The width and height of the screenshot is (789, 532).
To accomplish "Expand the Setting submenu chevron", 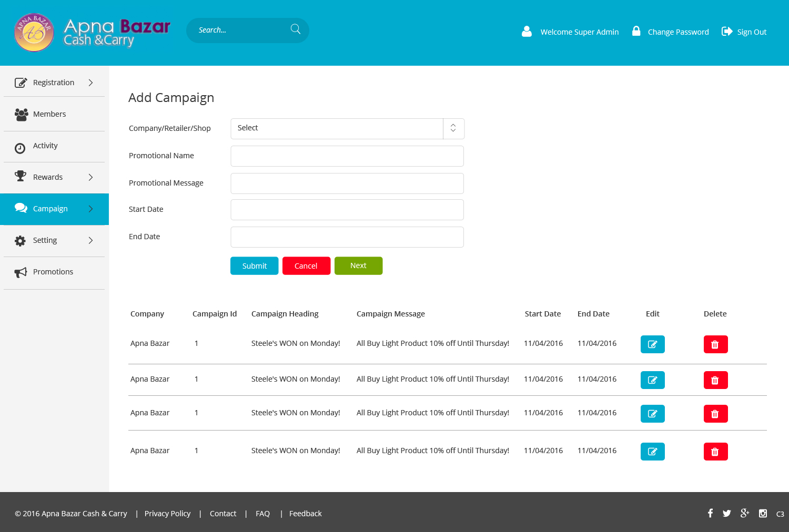I will [x=90, y=240].
